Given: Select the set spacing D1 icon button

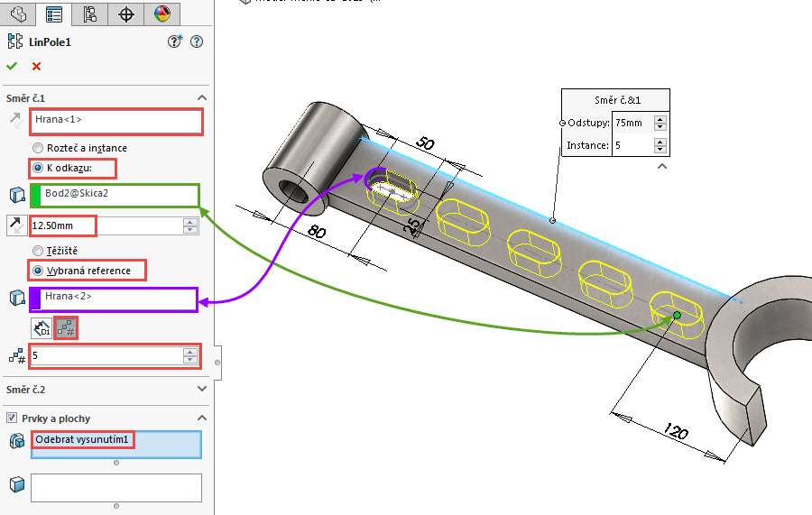Looking at the screenshot, I should [42, 327].
